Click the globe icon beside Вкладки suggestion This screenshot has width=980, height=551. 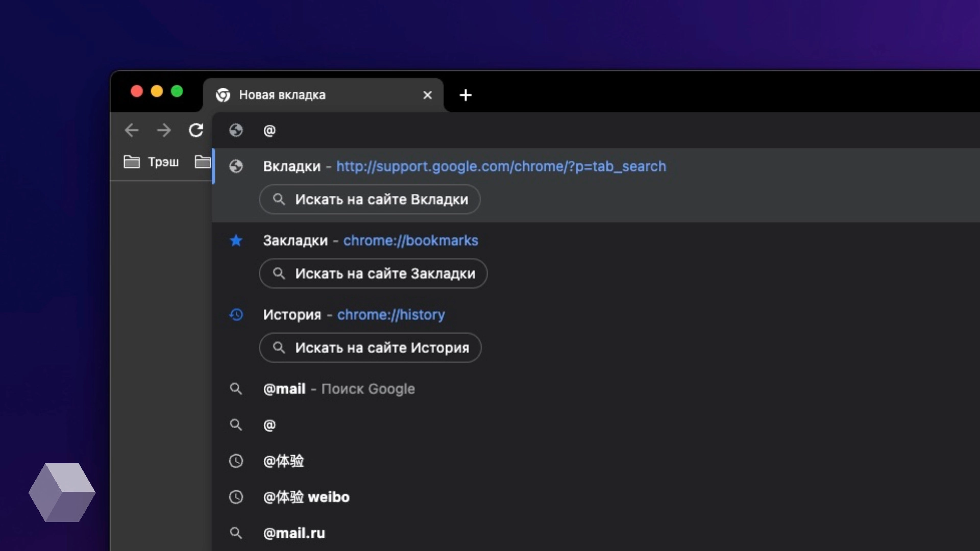[x=236, y=166]
